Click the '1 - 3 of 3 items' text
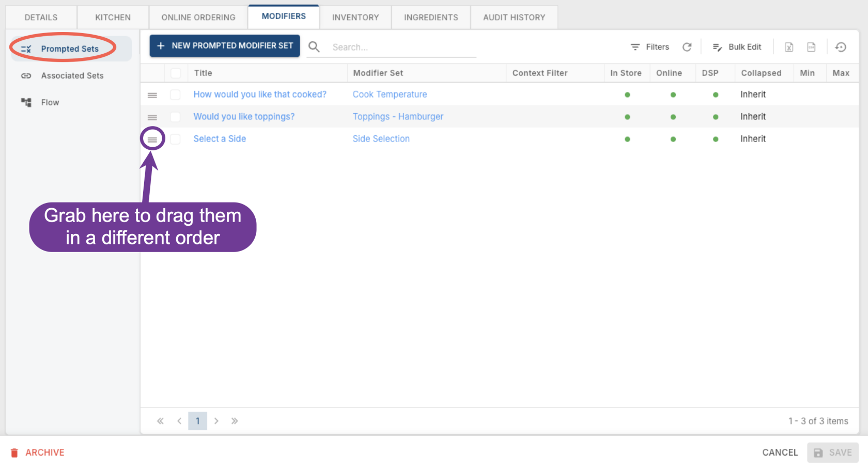Screen dimensions: 868x468 pyautogui.click(x=818, y=421)
